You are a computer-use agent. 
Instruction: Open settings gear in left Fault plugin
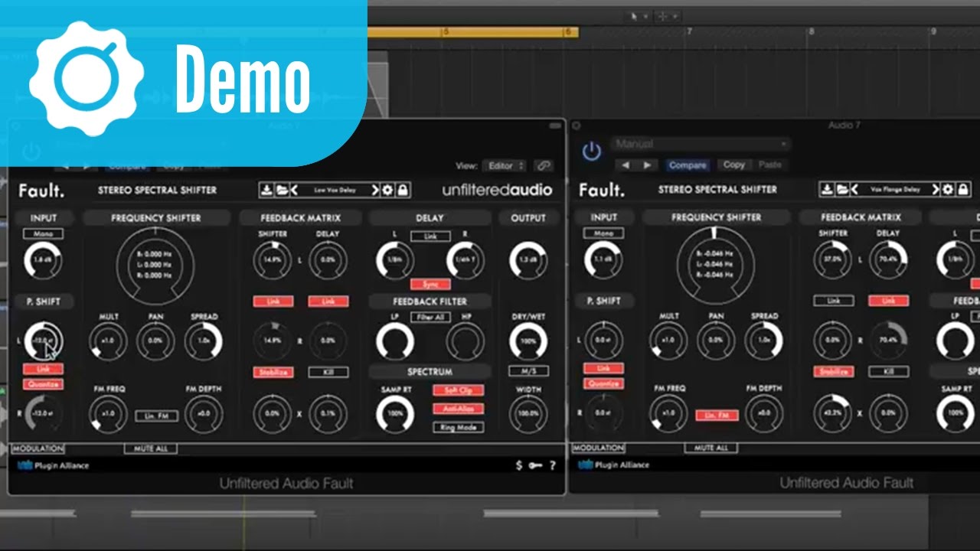(388, 191)
